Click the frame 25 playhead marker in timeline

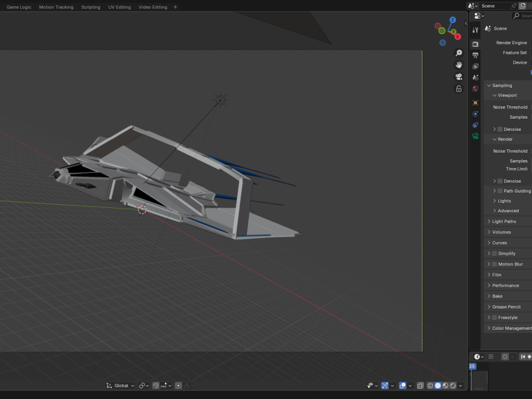(x=472, y=366)
